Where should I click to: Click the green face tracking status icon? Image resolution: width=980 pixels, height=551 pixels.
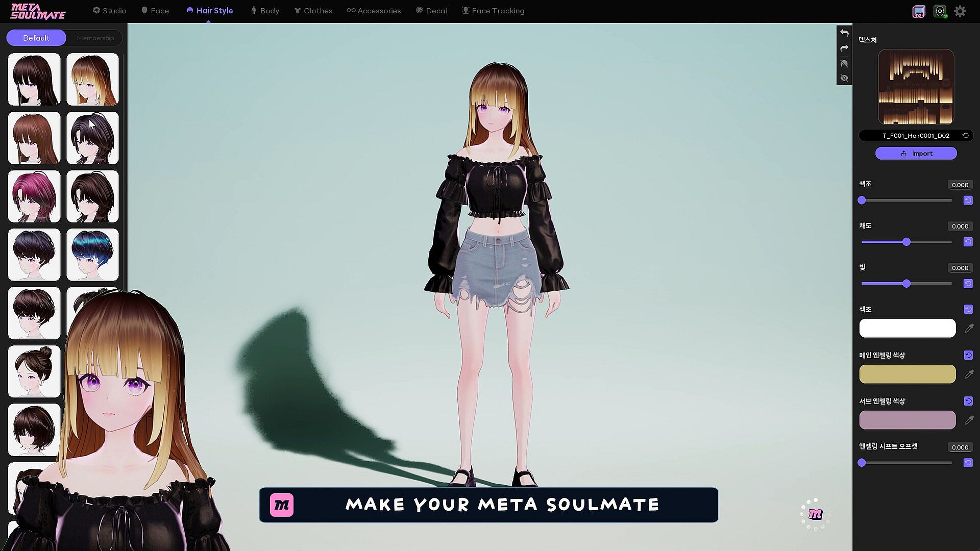(940, 11)
